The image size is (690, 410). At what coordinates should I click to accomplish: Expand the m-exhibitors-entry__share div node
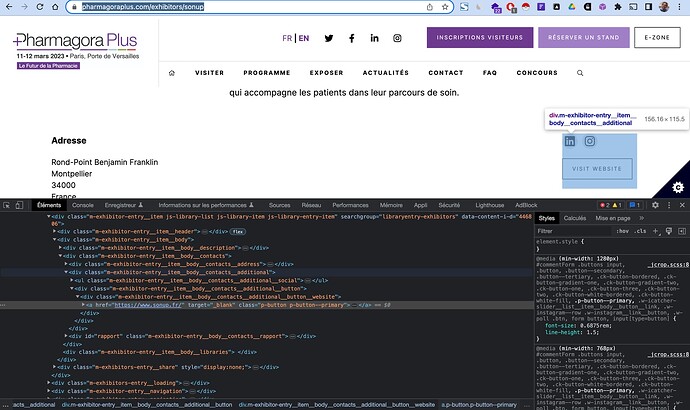tap(55, 367)
